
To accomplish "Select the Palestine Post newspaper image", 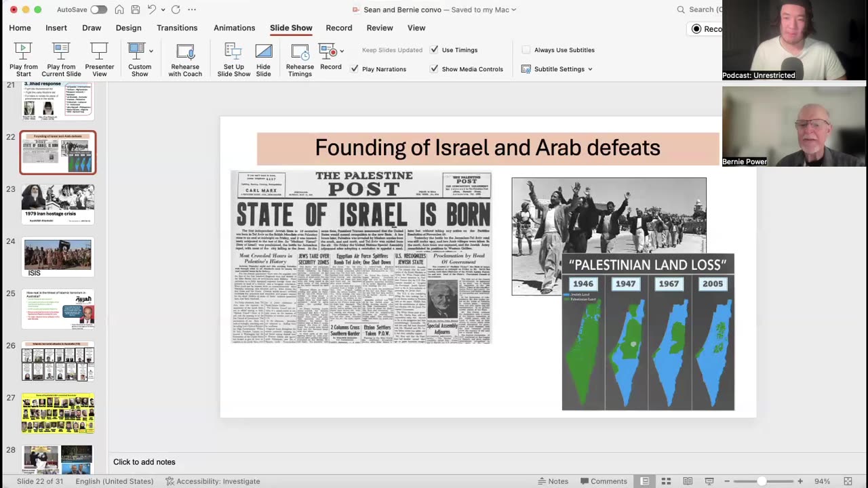I will [x=361, y=257].
